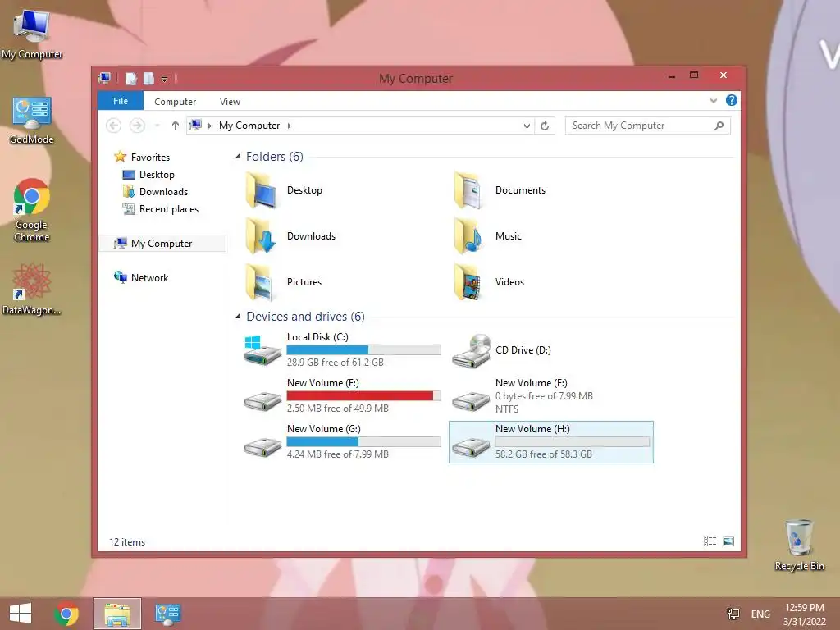840x630 pixels.
Task: Open the taskbar clock and date
Action: point(805,614)
